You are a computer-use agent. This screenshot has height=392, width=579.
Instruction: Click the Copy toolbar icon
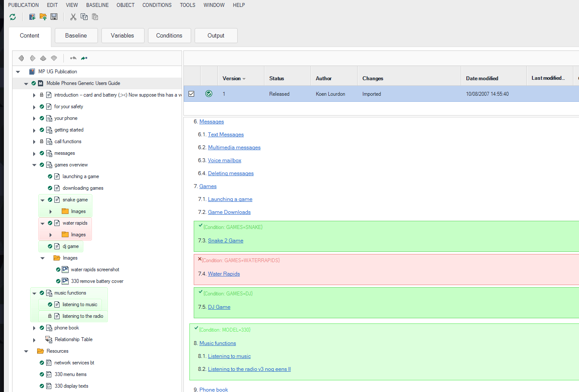pos(84,16)
